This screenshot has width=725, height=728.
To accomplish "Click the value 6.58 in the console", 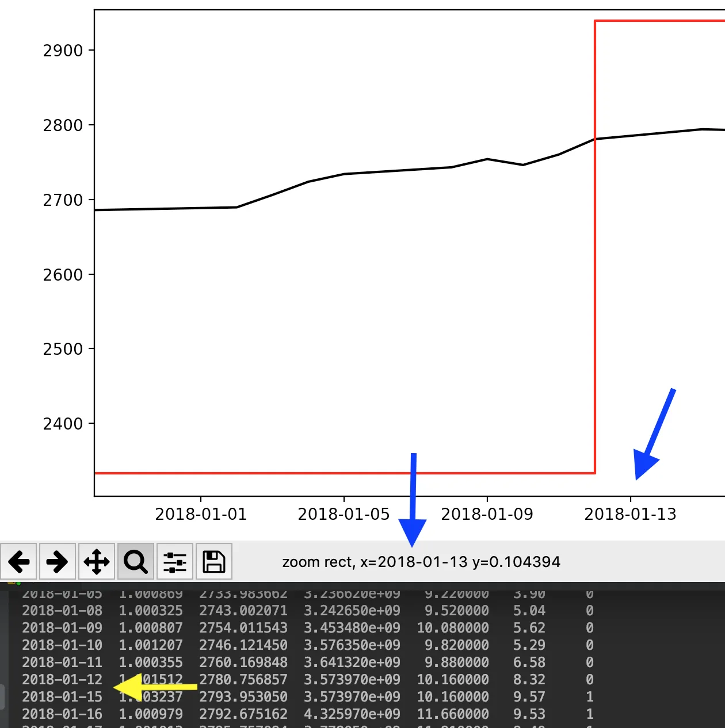I will [529, 662].
